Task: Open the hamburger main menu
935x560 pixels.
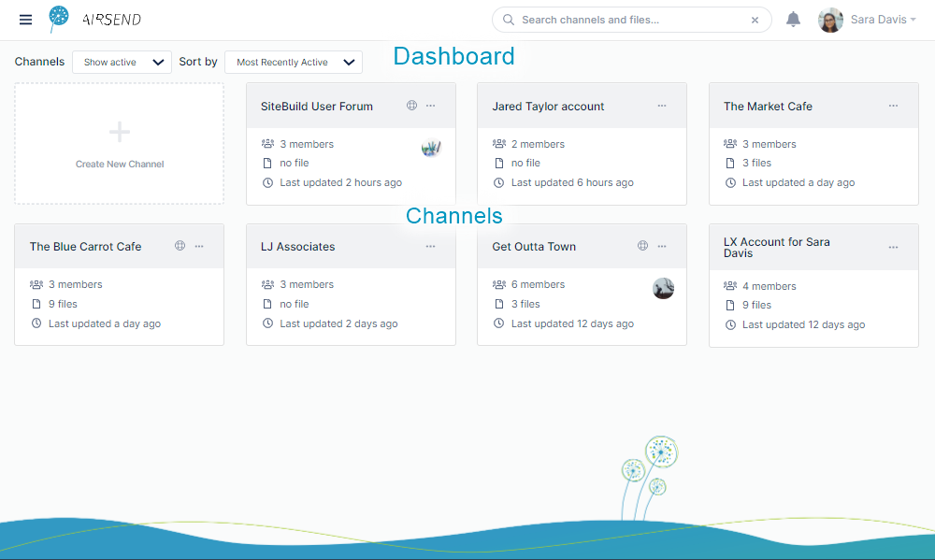Action: [25, 20]
